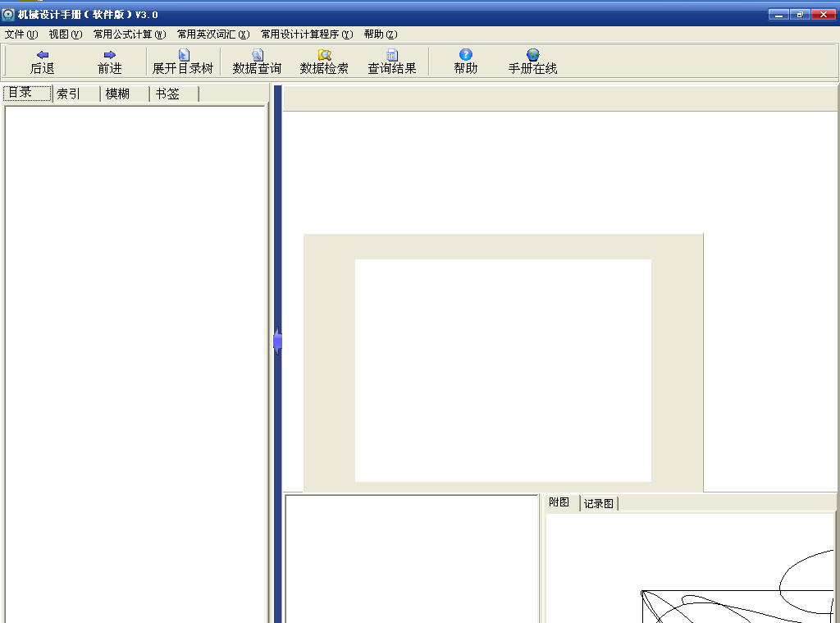Screen dimensions: 840x623
Task: Click the 帮助 question mark icon
Action: (x=466, y=54)
